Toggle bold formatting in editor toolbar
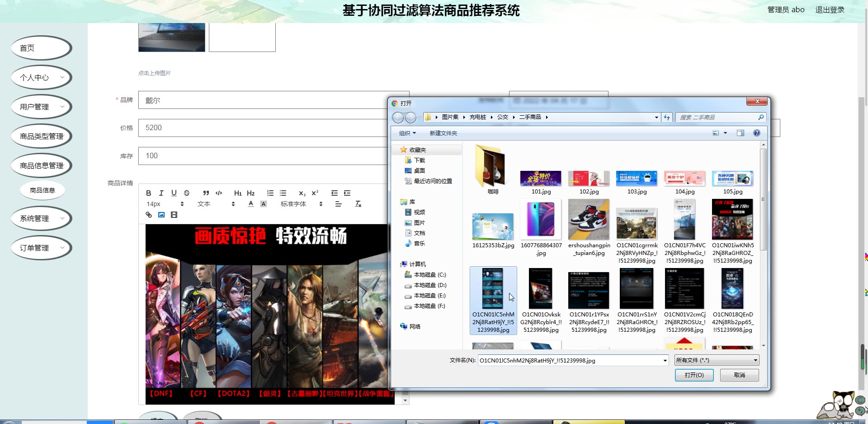The width and height of the screenshot is (868, 424). point(149,193)
